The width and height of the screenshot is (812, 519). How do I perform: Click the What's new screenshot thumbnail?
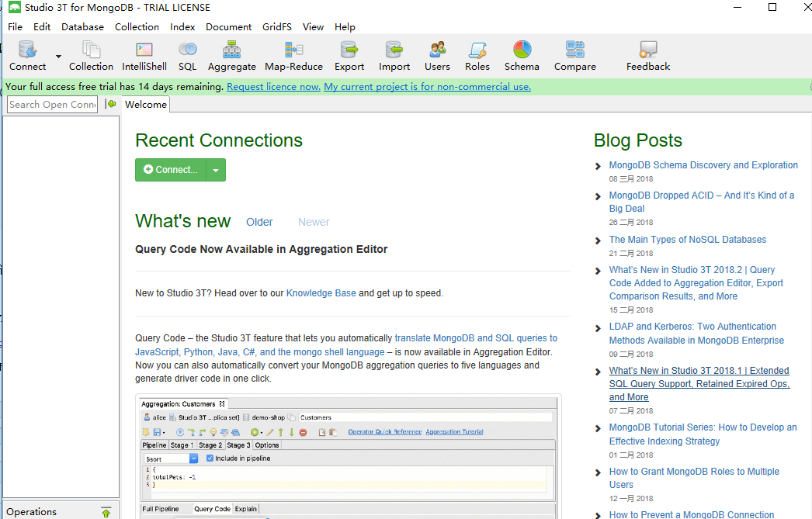coord(349,457)
